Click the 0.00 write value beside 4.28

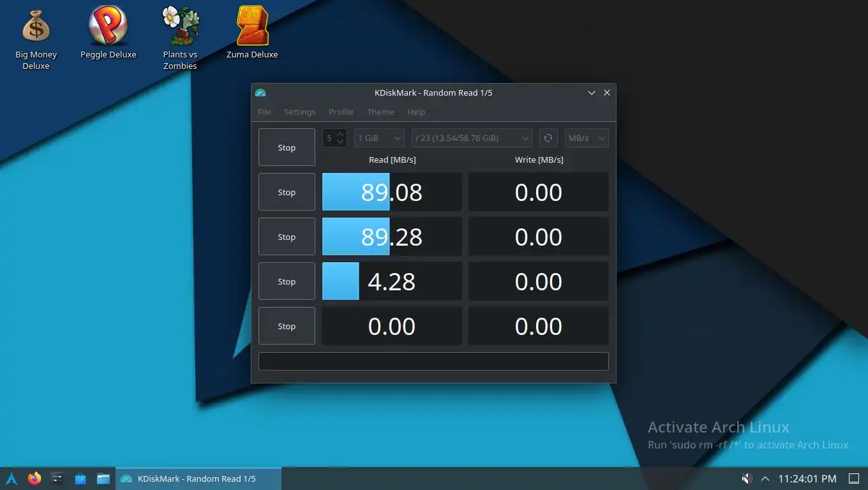[x=539, y=281]
